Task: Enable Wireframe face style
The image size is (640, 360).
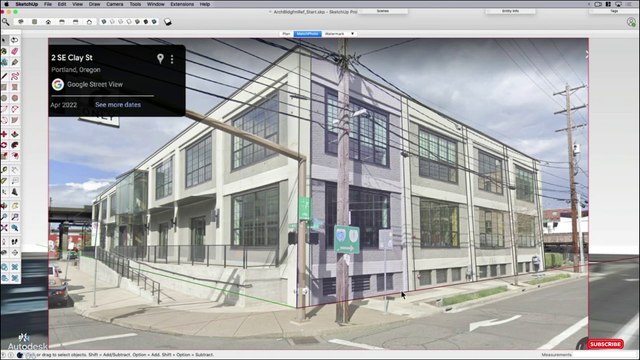Action: pyautogui.click(x=120, y=22)
